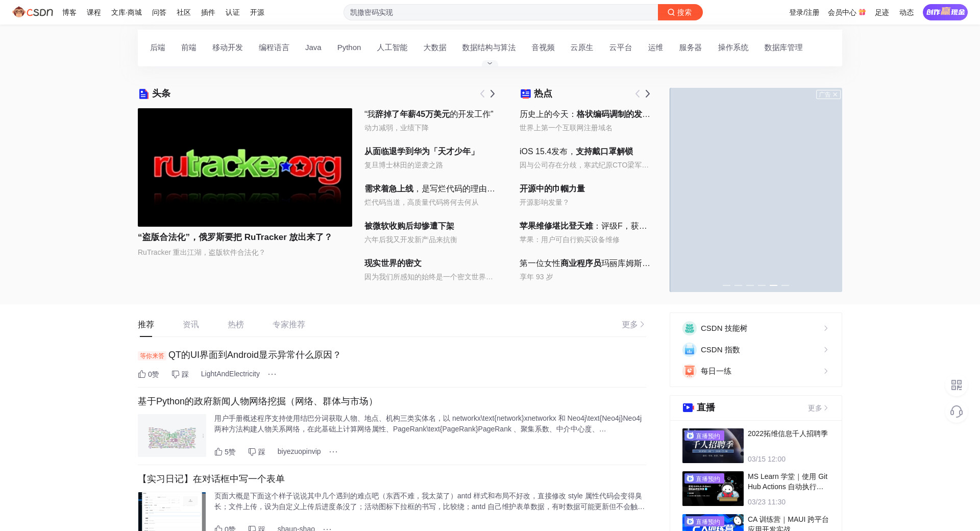Switch to the 热榜 tab
980x531 pixels.
[x=235, y=325]
